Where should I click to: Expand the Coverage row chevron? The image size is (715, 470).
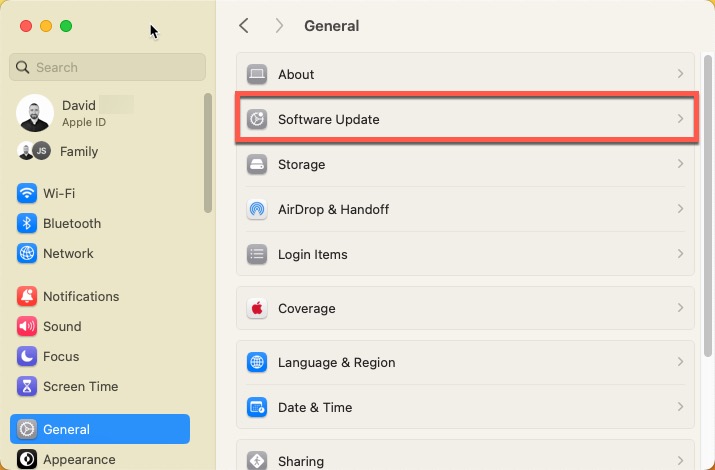[680, 308]
